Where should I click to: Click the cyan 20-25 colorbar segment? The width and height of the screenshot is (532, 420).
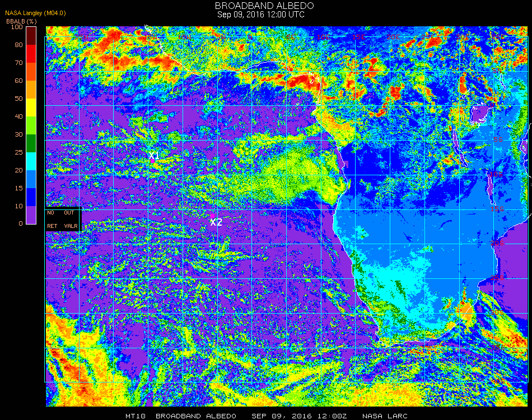[31, 161]
